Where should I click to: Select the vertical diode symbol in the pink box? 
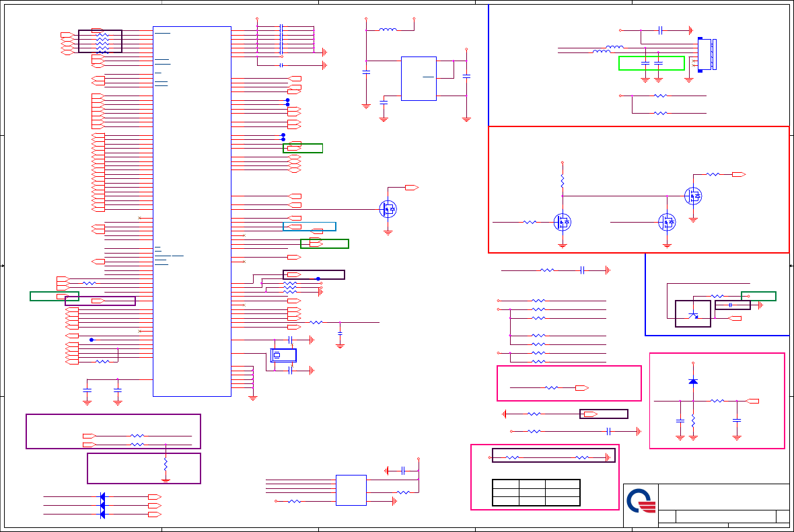coord(693,381)
